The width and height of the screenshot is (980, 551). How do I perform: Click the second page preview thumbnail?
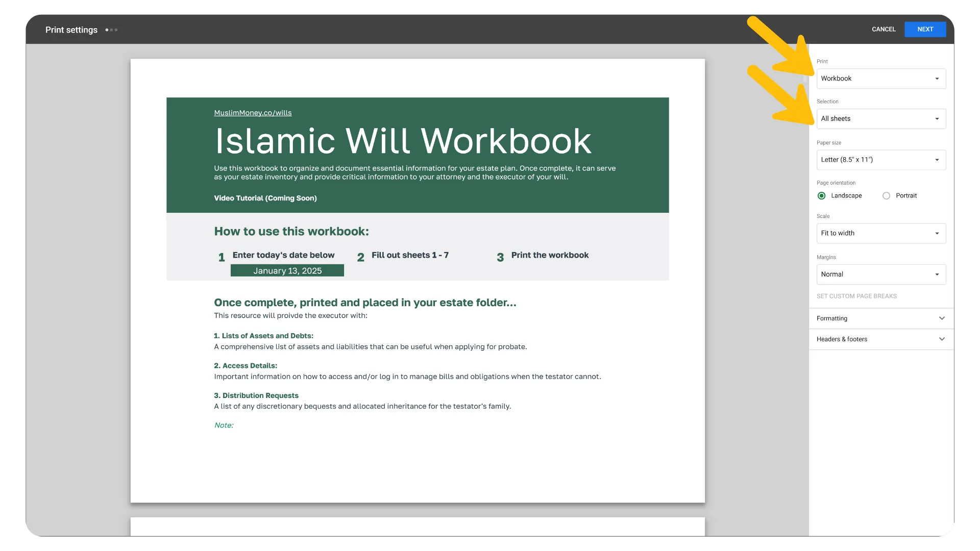pyautogui.click(x=418, y=527)
